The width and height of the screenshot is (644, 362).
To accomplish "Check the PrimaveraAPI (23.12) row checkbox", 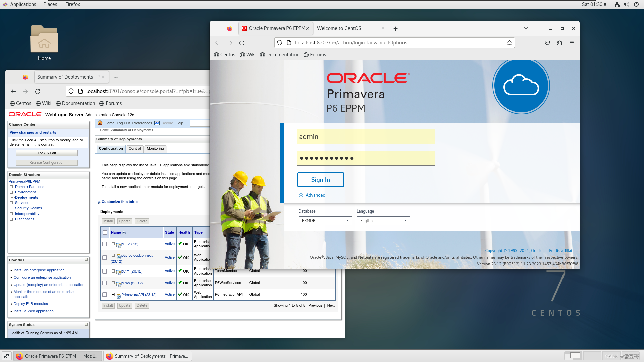I will [105, 295].
